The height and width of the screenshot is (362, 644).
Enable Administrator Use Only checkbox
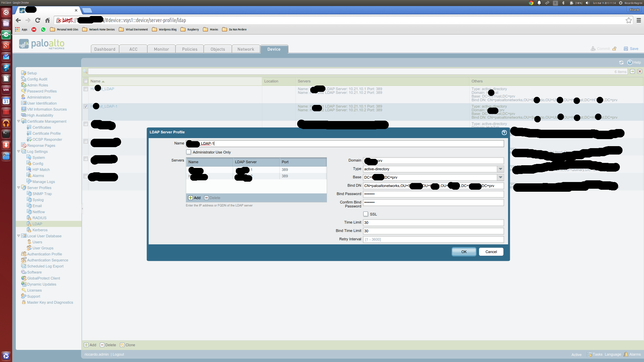point(189,152)
